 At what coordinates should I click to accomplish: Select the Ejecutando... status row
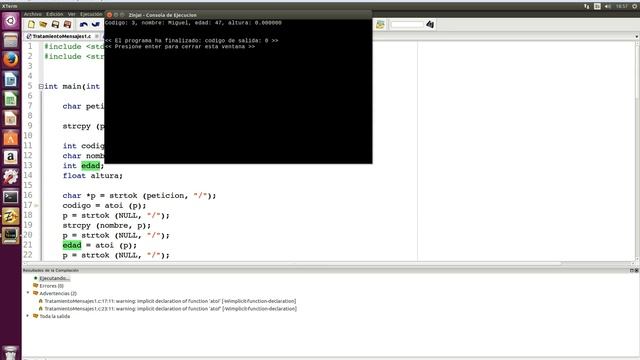[54, 278]
